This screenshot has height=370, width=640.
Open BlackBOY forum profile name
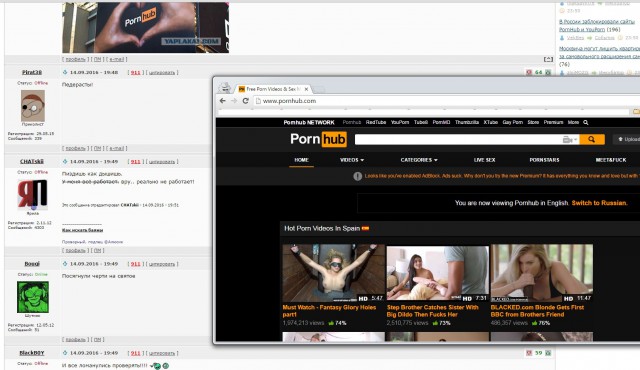(32, 353)
